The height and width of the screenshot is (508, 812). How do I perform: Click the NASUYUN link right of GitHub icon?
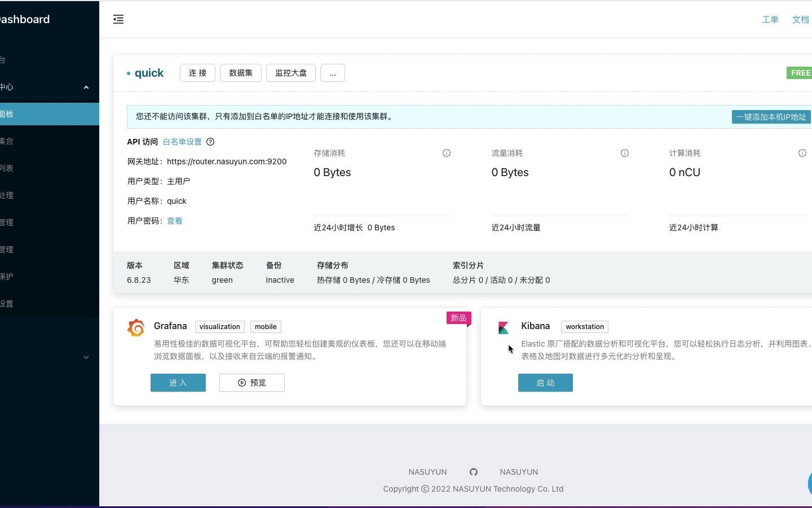click(x=519, y=472)
